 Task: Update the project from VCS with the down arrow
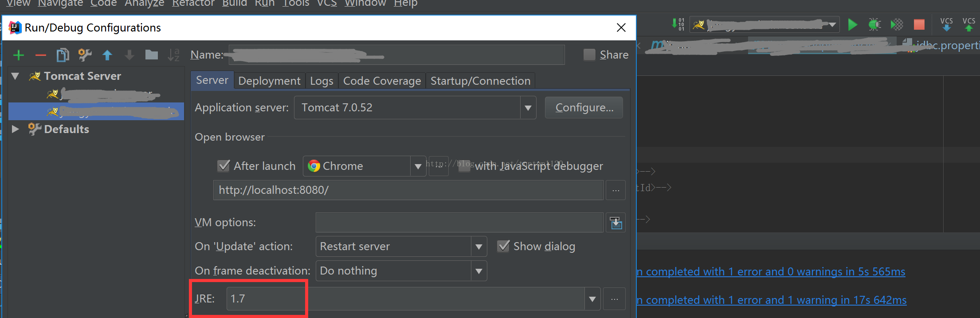(946, 24)
